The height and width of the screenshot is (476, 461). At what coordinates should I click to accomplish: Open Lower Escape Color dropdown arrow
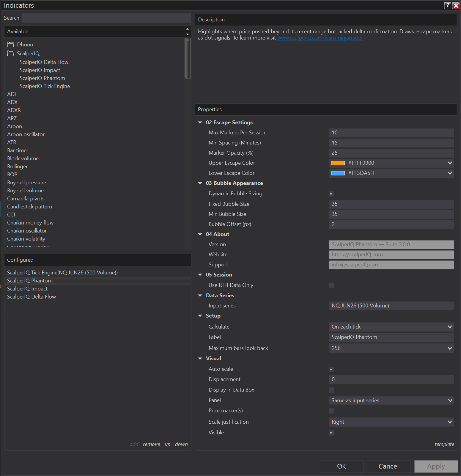pos(450,173)
